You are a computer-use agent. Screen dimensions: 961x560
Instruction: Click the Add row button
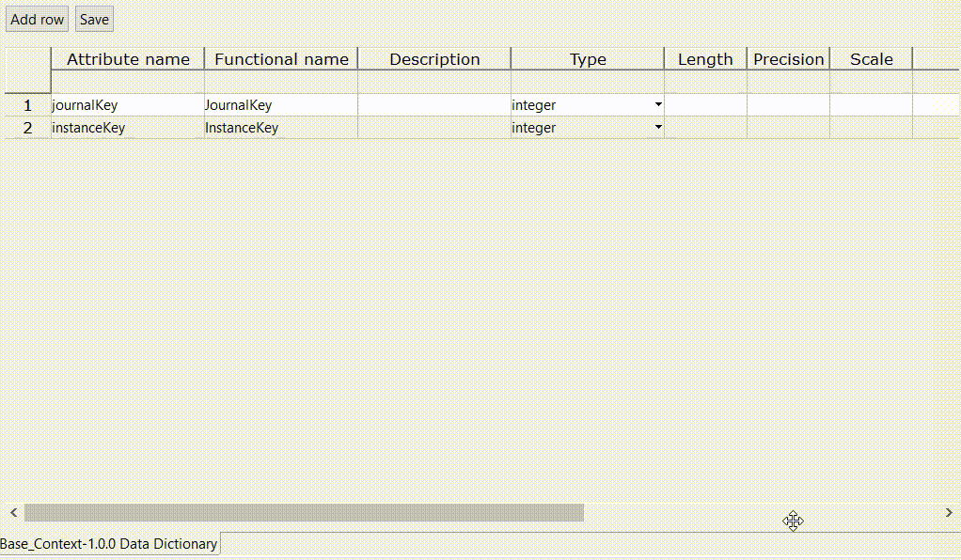click(37, 19)
